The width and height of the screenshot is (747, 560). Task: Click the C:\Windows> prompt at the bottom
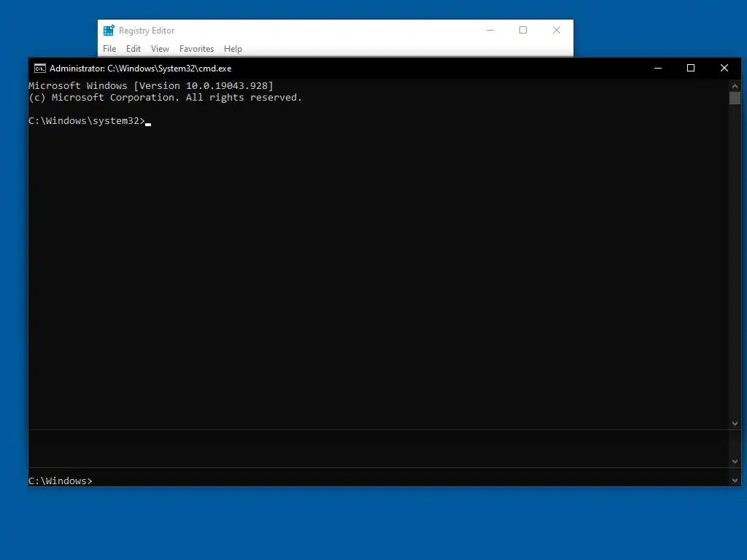tap(61, 481)
